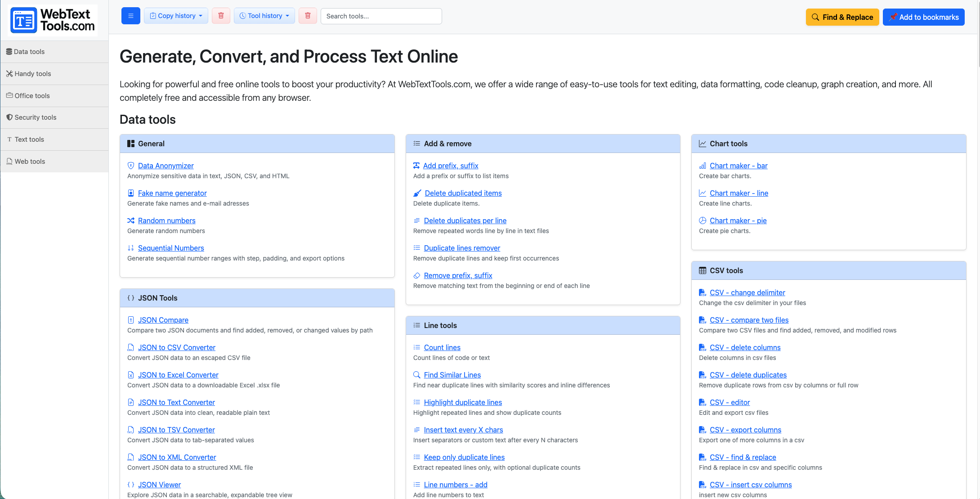Click the eraser icon beside Remove prefix, suffix
The height and width of the screenshot is (499, 980).
(x=417, y=275)
